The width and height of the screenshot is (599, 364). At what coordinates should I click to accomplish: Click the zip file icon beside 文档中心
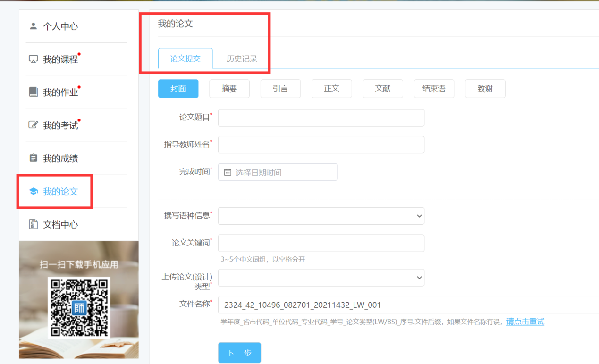[x=33, y=224]
